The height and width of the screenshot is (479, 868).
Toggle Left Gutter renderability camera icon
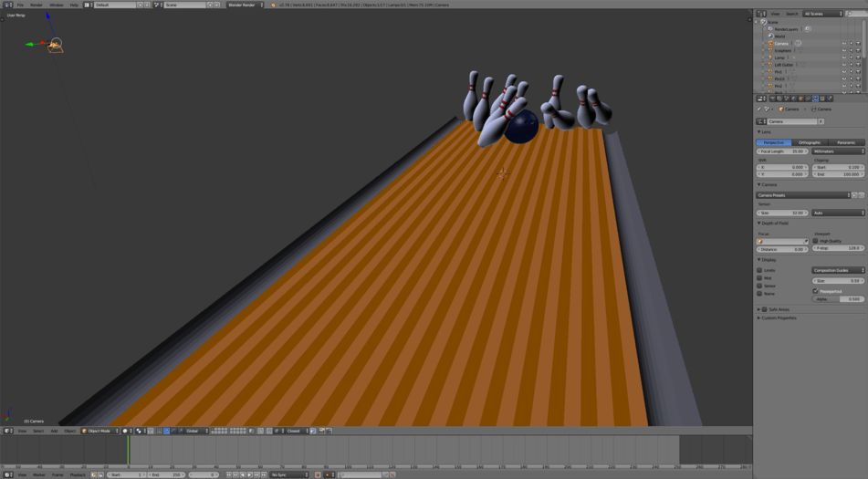(859, 65)
